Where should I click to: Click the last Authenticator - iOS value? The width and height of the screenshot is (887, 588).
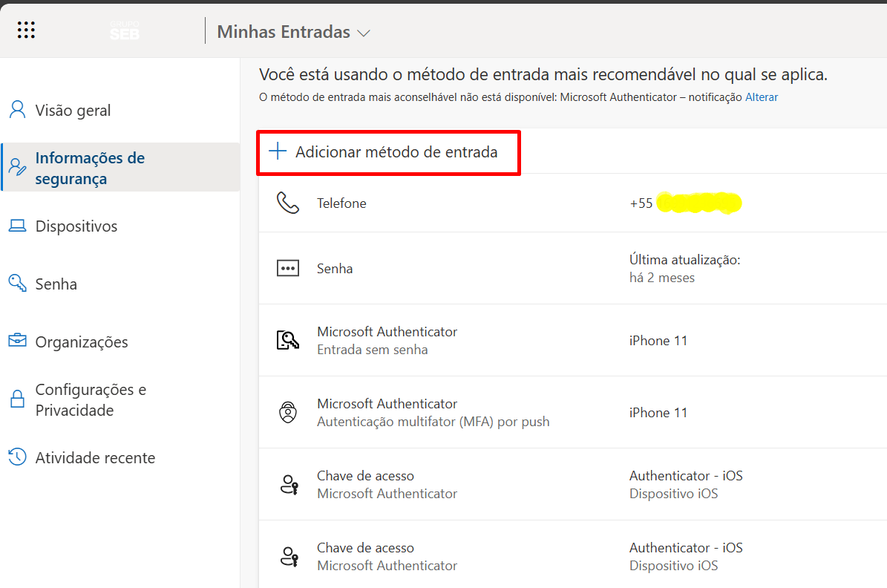(x=686, y=548)
